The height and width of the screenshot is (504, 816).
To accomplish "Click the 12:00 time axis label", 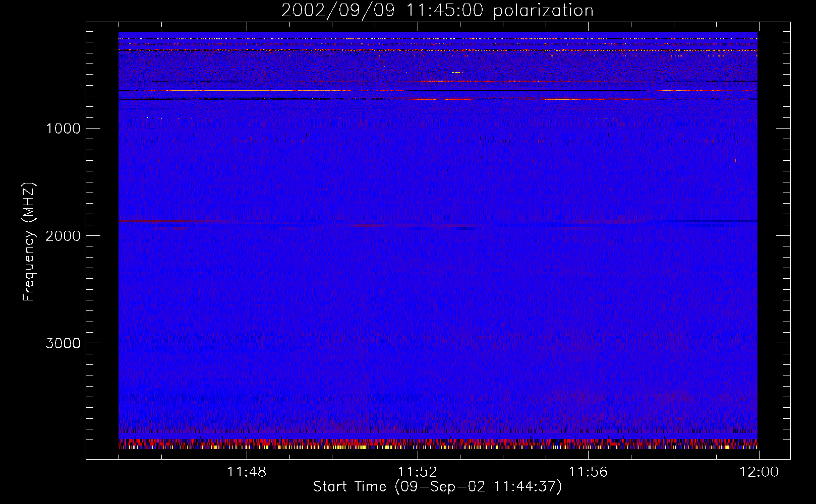I will pos(759,472).
